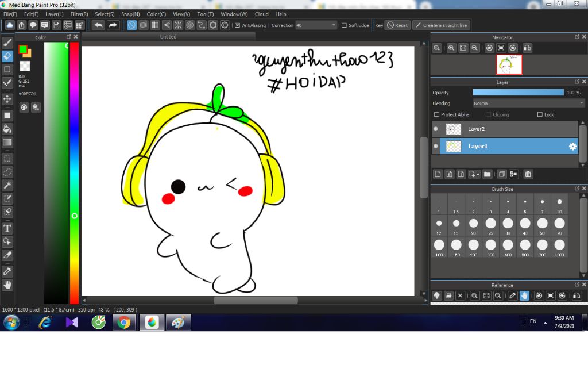Turn snap off with the snap-off icon
Viewport: 588px width, 380px height.
click(x=131, y=25)
